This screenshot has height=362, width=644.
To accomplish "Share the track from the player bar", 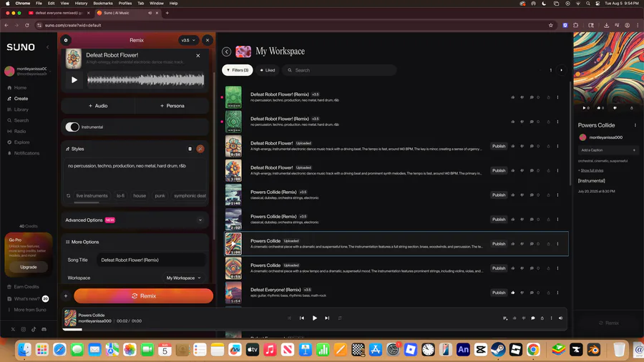I will (542, 318).
